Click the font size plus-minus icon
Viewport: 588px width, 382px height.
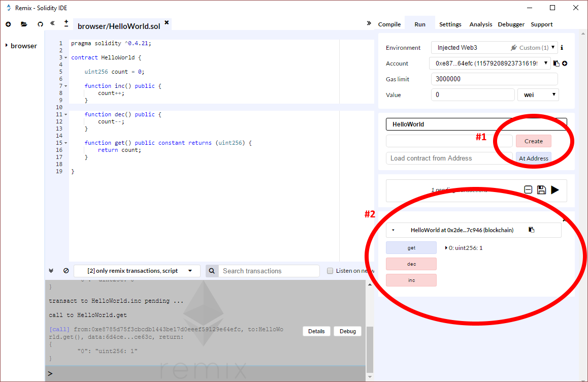(66, 23)
